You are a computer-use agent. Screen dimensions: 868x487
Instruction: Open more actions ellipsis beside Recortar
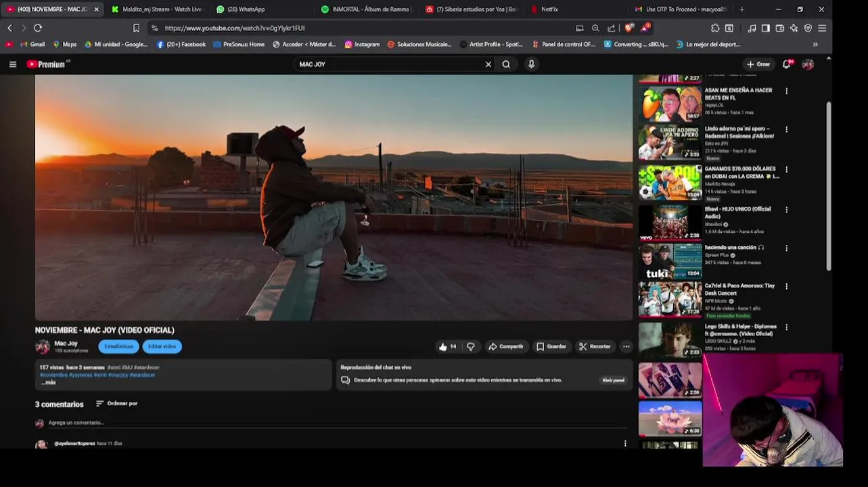click(x=626, y=346)
